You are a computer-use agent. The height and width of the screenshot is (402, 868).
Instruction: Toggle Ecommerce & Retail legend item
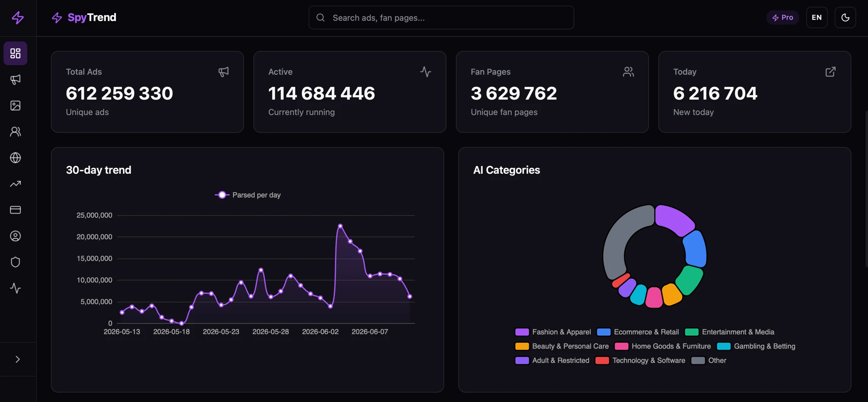(638, 332)
